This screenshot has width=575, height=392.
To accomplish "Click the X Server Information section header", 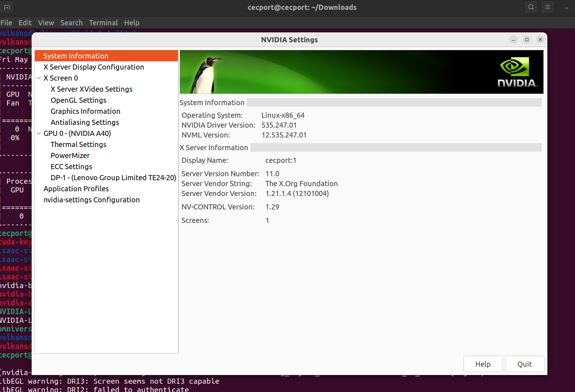I will (x=214, y=147).
